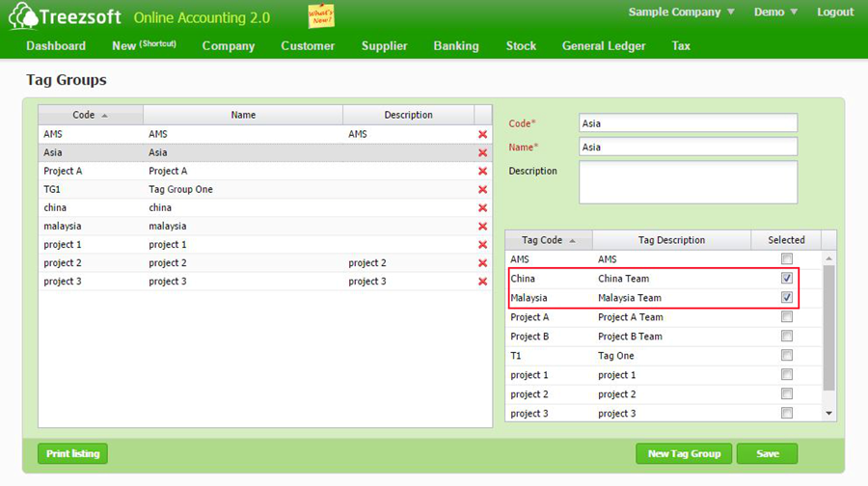This screenshot has width=868, height=486.
Task: Delete the Asia tag group
Action: click(483, 152)
